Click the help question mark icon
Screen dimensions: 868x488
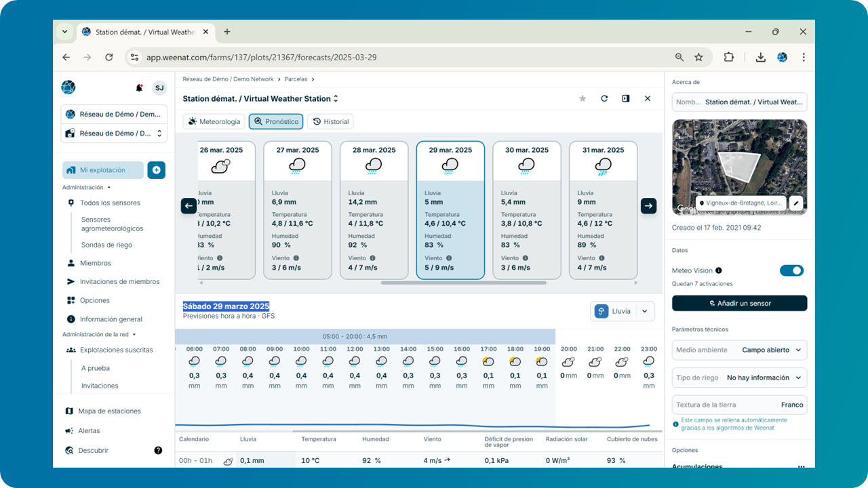click(158, 450)
